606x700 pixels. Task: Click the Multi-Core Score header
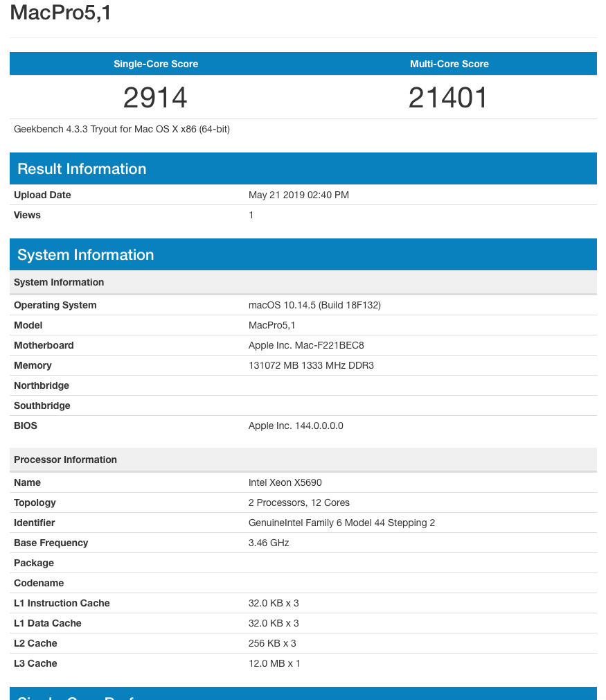pyautogui.click(x=449, y=64)
